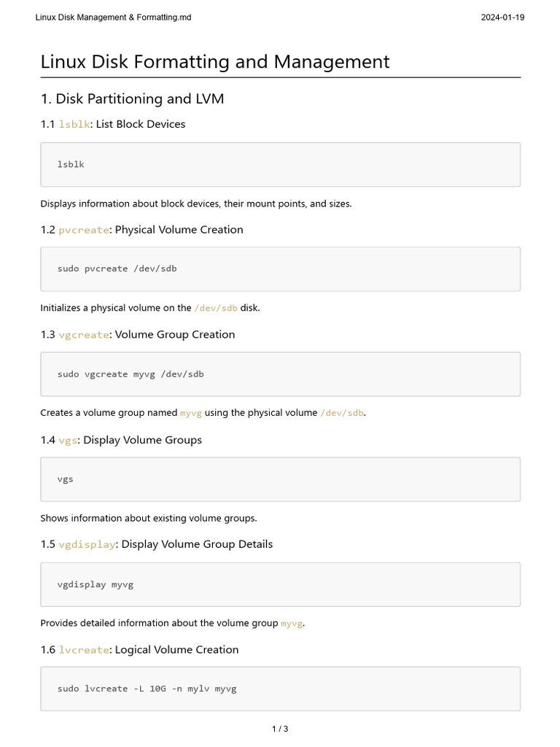Click the 'Disk Partitioning and LVM' section heading
Screen dimensions: 560x747
(x=132, y=99)
